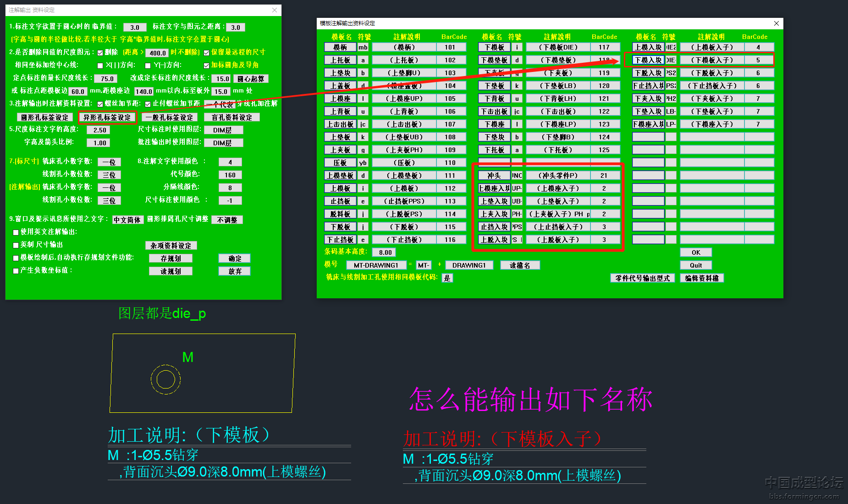Screen dimensions: 848x504
Task: Uncheck the 加标圆角及导角 checkbox
Action: 206,66
